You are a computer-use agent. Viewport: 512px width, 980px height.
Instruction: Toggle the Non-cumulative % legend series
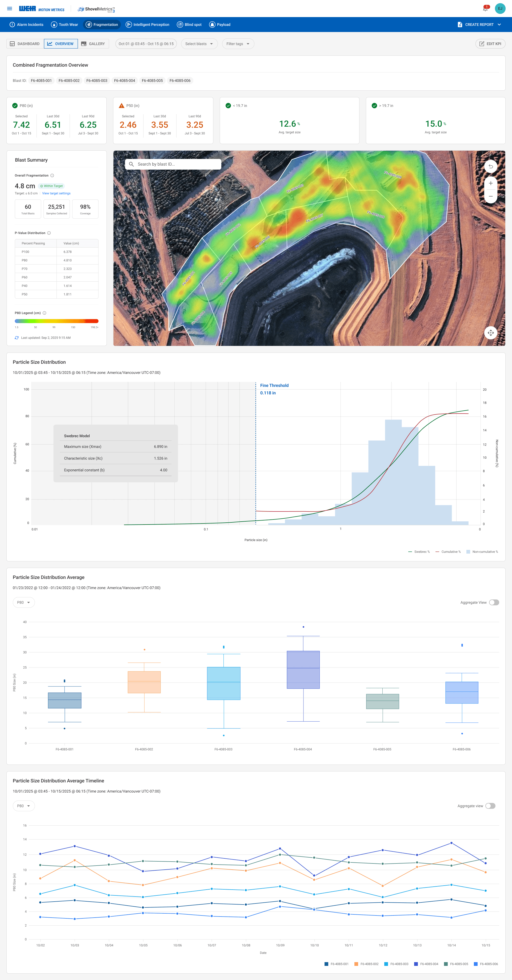[x=482, y=552]
